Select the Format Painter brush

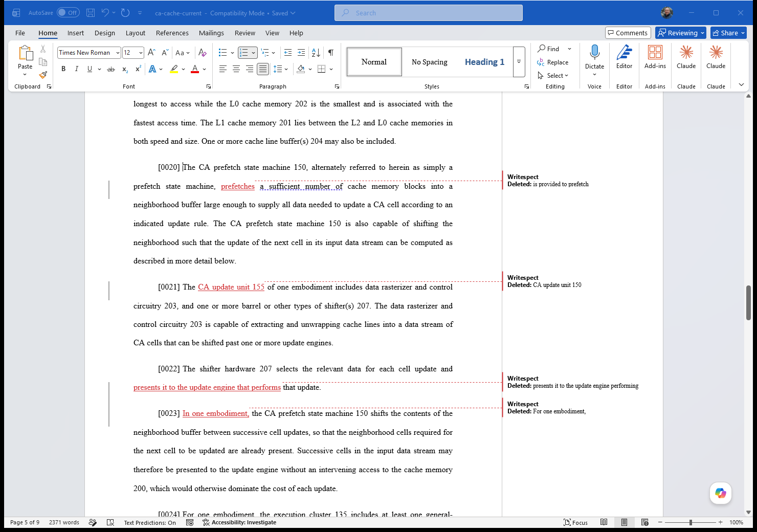click(43, 75)
